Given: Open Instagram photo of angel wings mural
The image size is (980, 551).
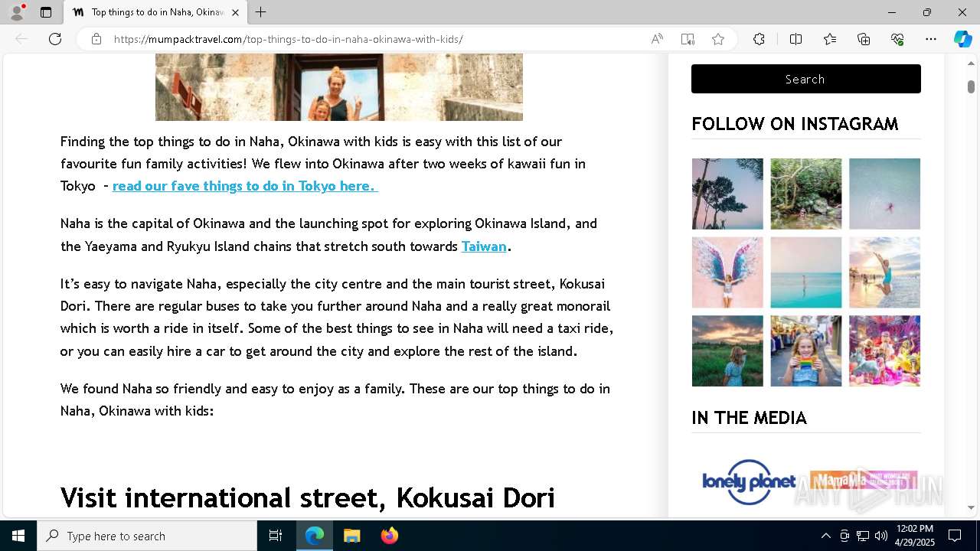Looking at the screenshot, I should 727,272.
